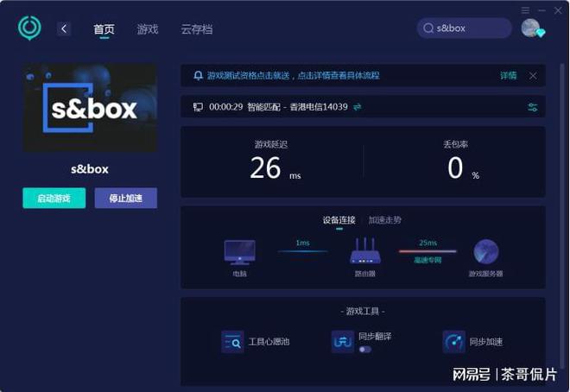Click the s&box game title text
The width and height of the screenshot is (570, 392).
click(90, 169)
